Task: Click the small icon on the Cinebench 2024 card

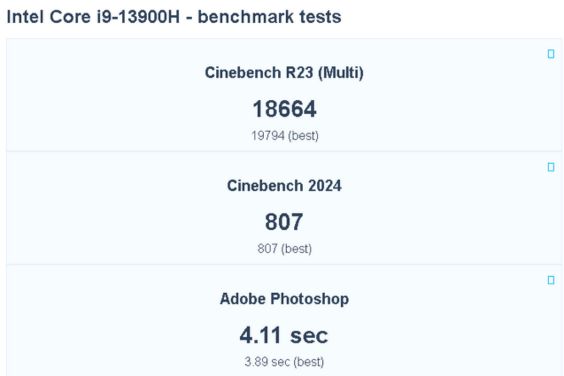Action: [x=551, y=167]
